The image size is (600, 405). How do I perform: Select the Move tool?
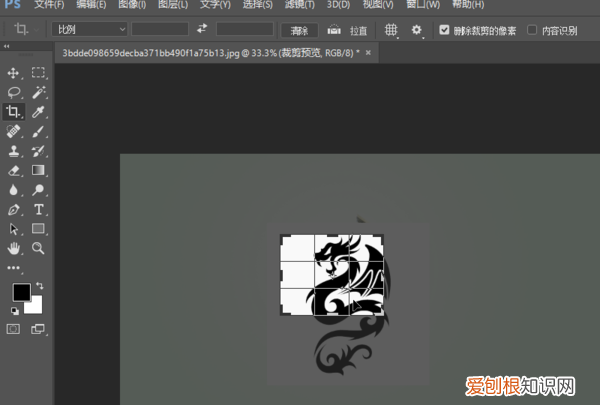click(13, 73)
